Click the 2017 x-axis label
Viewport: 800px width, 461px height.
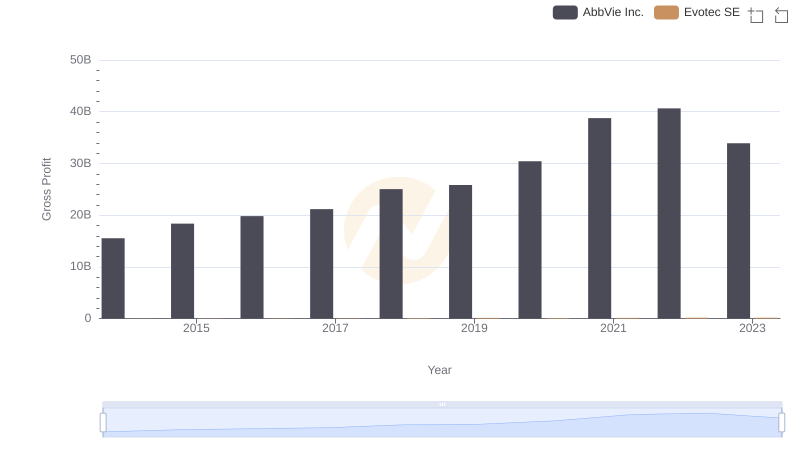click(335, 328)
